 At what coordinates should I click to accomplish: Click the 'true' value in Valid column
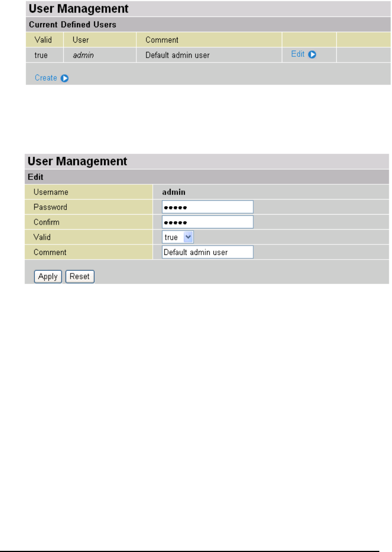41,55
